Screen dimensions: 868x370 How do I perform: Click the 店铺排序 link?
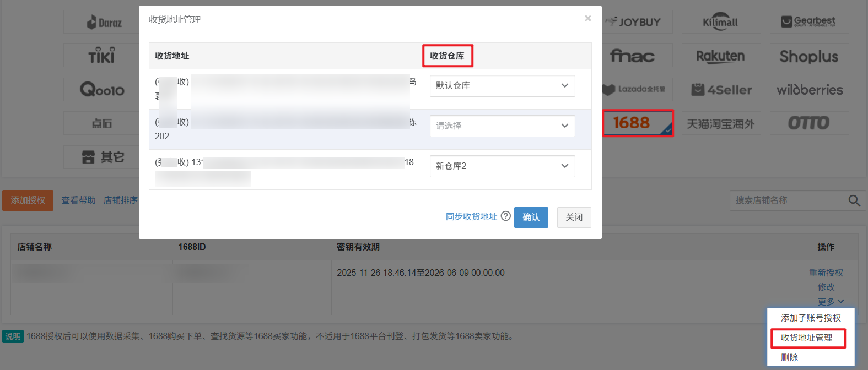pyautogui.click(x=120, y=200)
